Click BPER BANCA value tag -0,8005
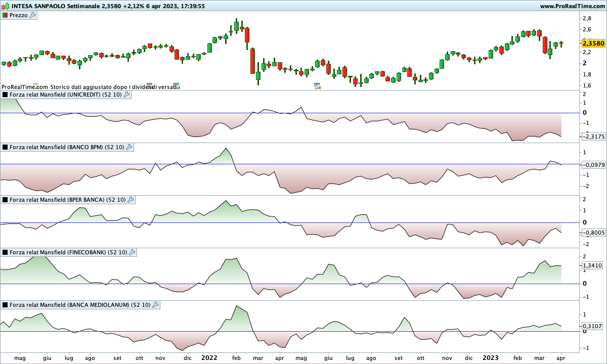The image size is (607, 364). [593, 233]
